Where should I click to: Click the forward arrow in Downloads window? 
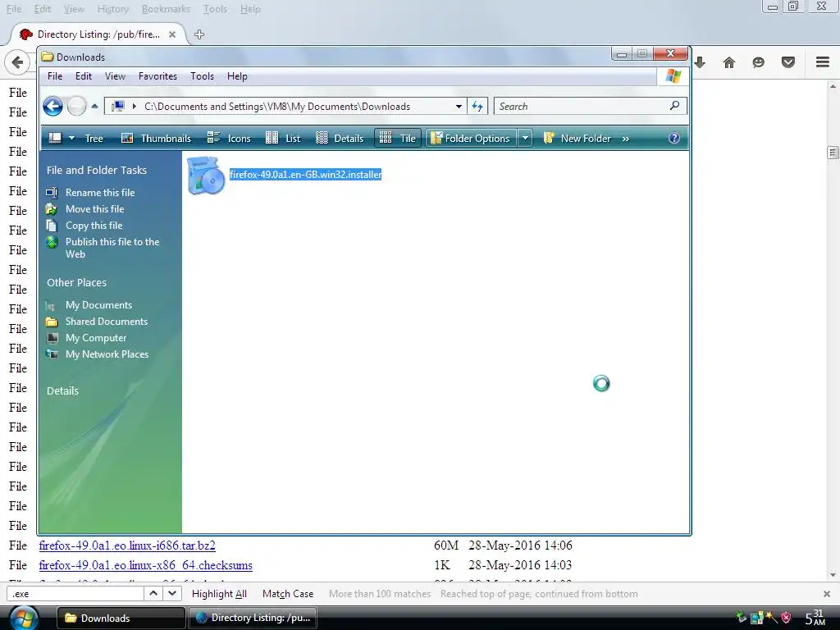coord(76,106)
